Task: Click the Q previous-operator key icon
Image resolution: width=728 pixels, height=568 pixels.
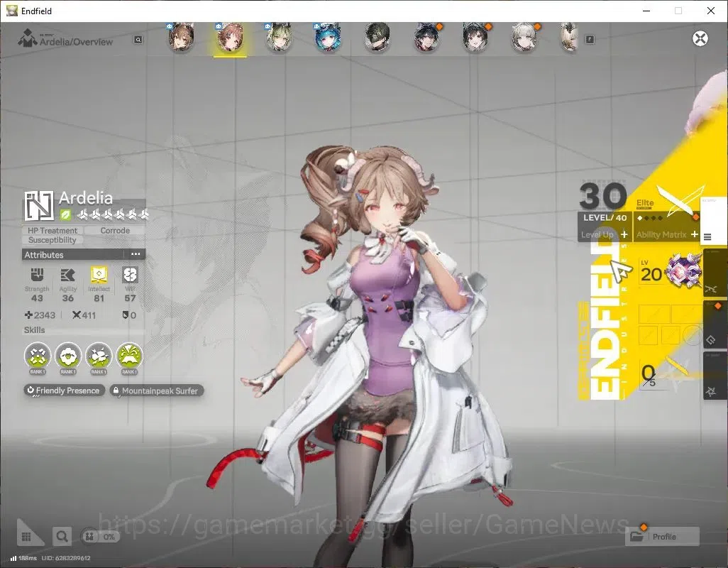Action: click(x=138, y=40)
